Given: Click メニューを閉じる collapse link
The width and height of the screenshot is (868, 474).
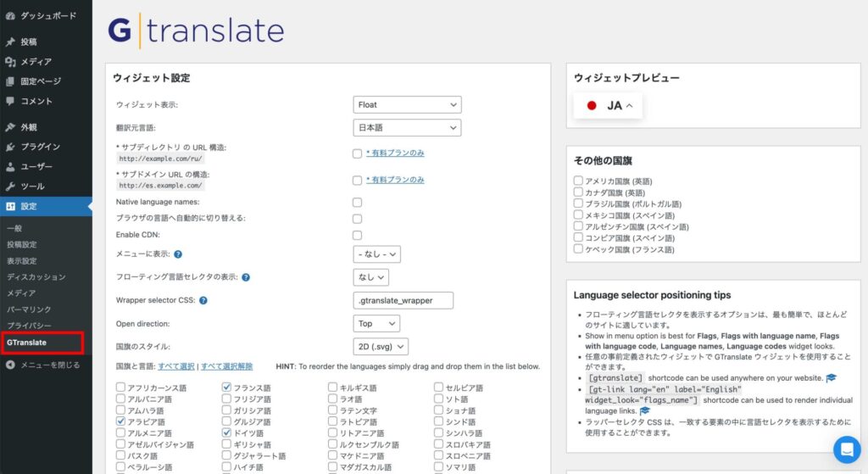Looking at the screenshot, I should tap(50, 365).
